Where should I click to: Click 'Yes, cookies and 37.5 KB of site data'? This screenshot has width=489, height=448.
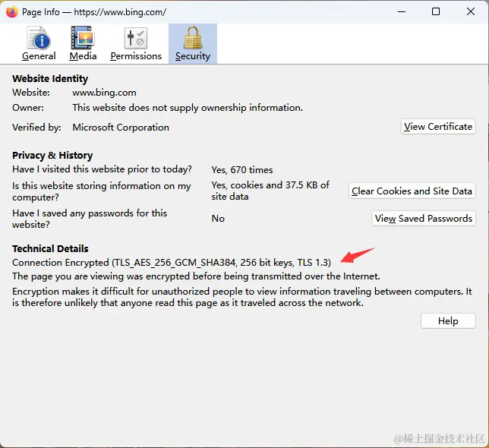[270, 191]
